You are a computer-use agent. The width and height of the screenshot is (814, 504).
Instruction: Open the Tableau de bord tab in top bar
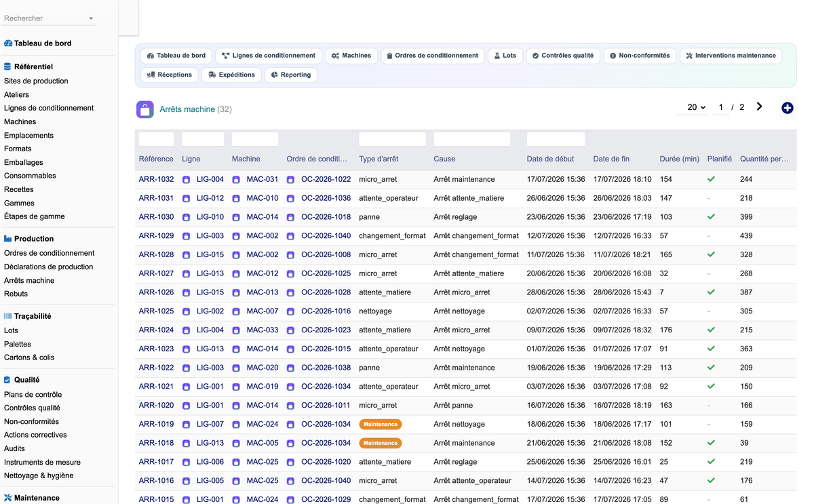pos(176,56)
